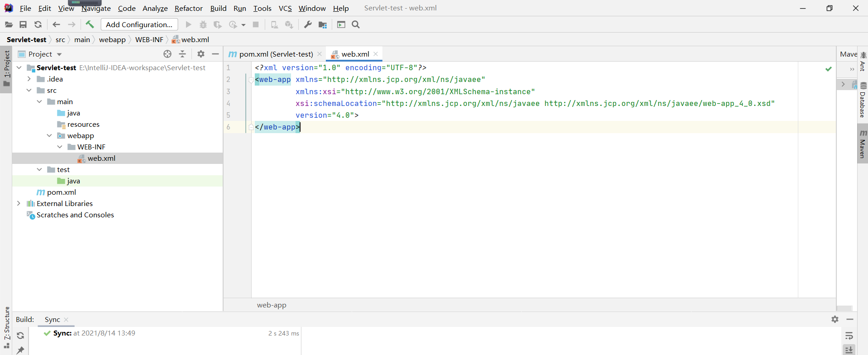This screenshot has height=355, width=868.
Task: Select Scratches and Consoles node
Action: [75, 215]
